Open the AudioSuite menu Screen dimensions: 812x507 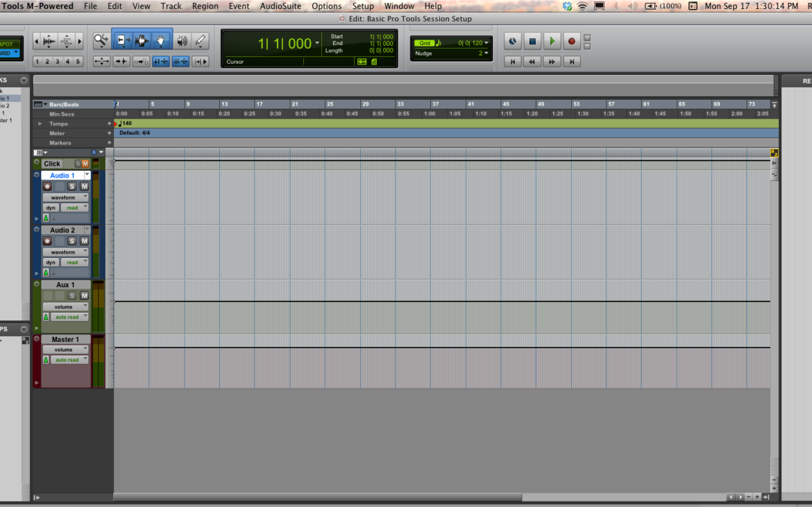281,6
